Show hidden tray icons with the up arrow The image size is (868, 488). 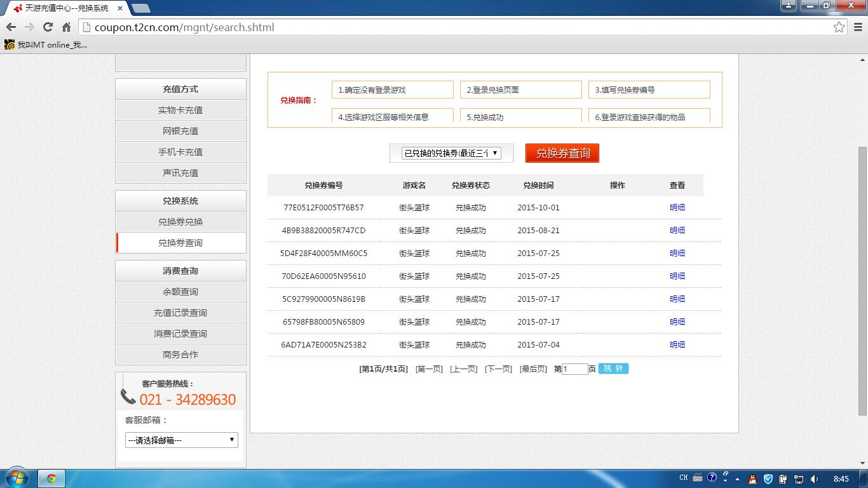pos(738,478)
